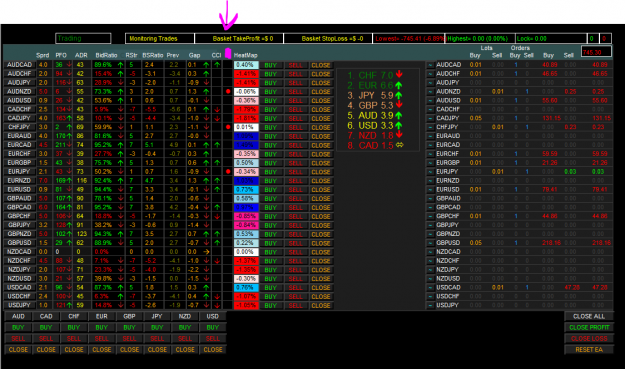
Task: Click BUY in the EURNZD row
Action: tap(271, 181)
